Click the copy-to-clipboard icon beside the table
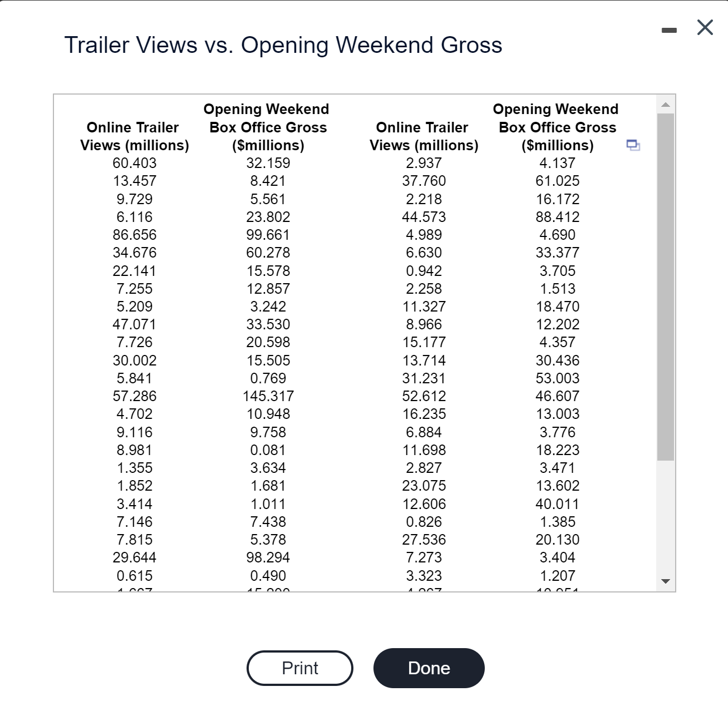The width and height of the screenshot is (728, 726). point(633,146)
